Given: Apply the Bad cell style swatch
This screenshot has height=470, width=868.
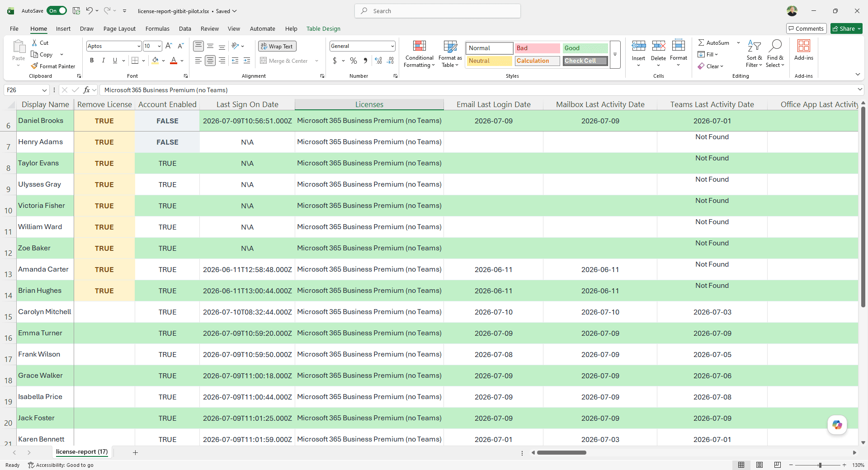Looking at the screenshot, I should click(x=537, y=48).
